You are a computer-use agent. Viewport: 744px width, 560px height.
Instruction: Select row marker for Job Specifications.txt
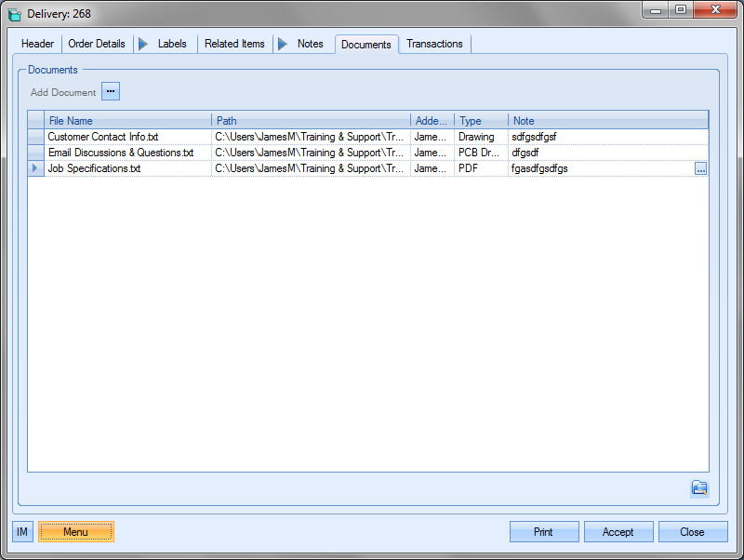point(35,168)
